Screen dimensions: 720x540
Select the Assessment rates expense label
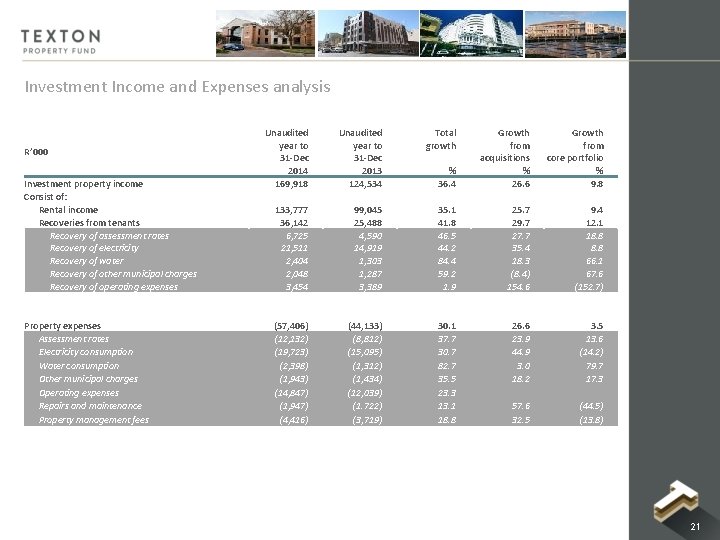[74, 339]
